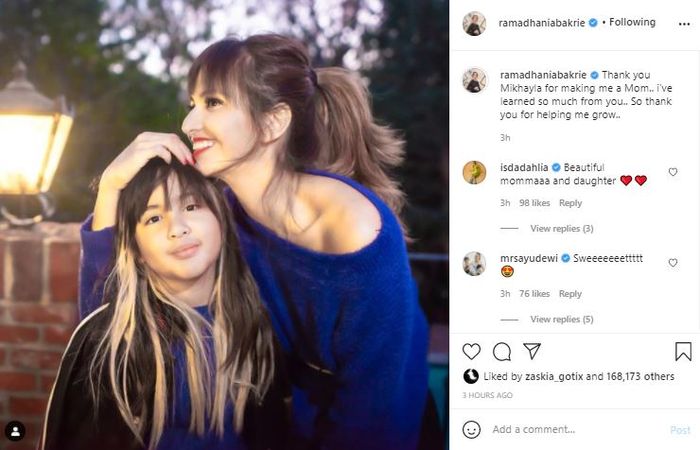Open the ramadhaniabakrie profile avatar in the header
700x450 pixels.
tap(474, 24)
